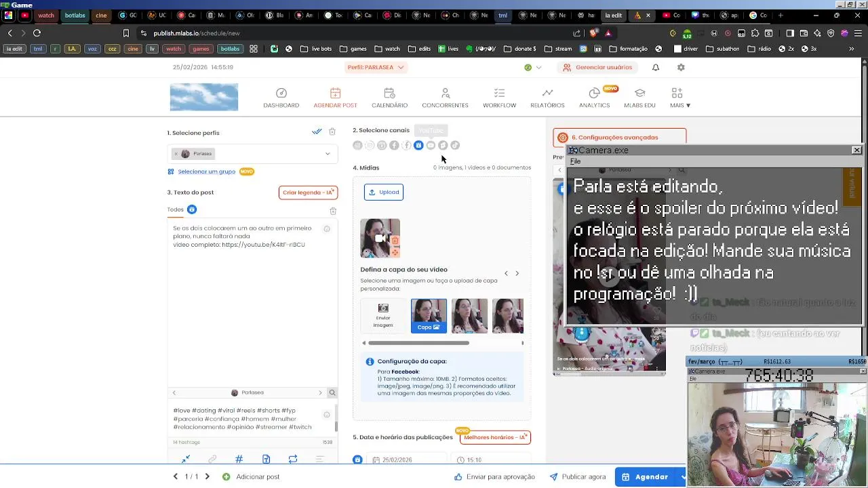868x488 pixels.
Task: Toggle the Instagram Reels channel icon
Action: (x=382, y=145)
